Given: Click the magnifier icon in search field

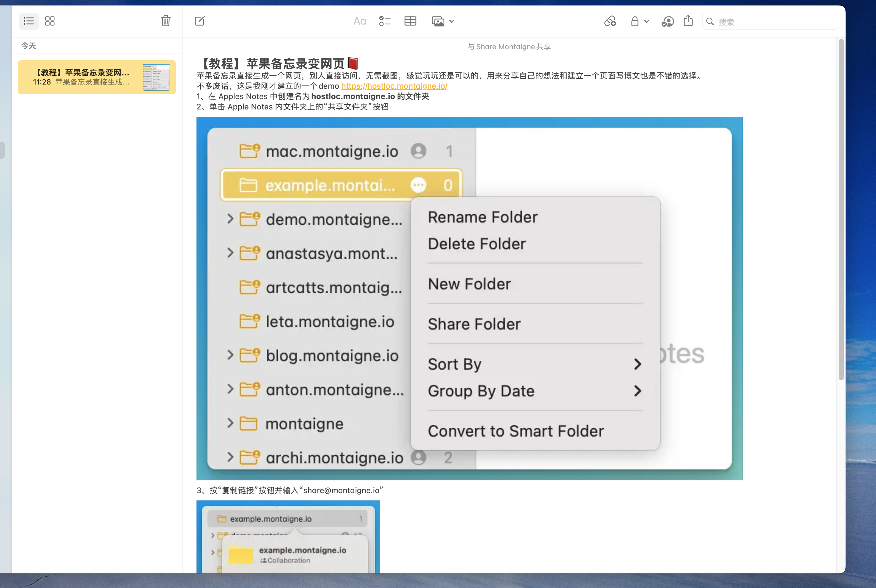Looking at the screenshot, I should [x=710, y=21].
